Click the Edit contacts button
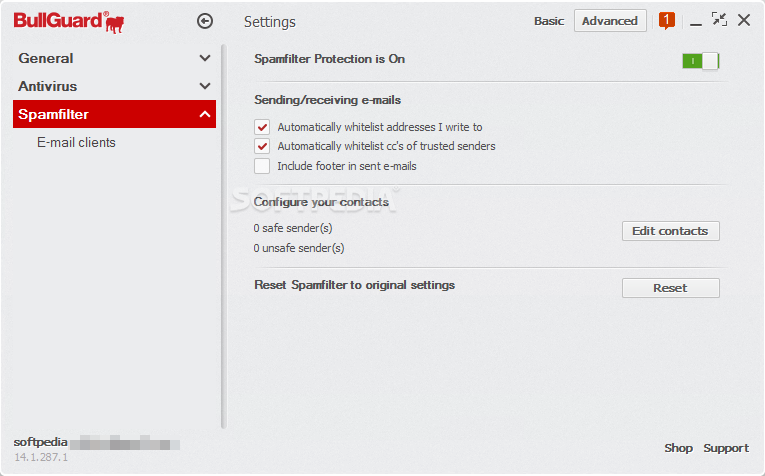 pyautogui.click(x=670, y=231)
